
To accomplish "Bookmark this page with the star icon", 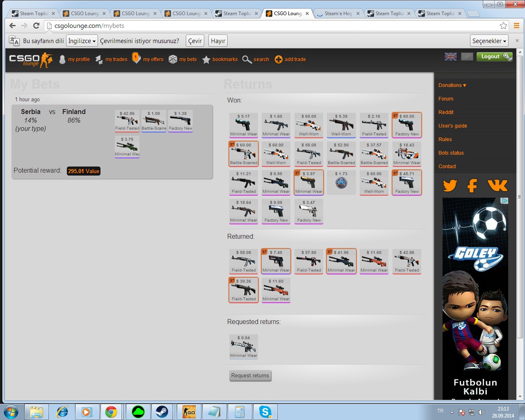I will click(503, 26).
